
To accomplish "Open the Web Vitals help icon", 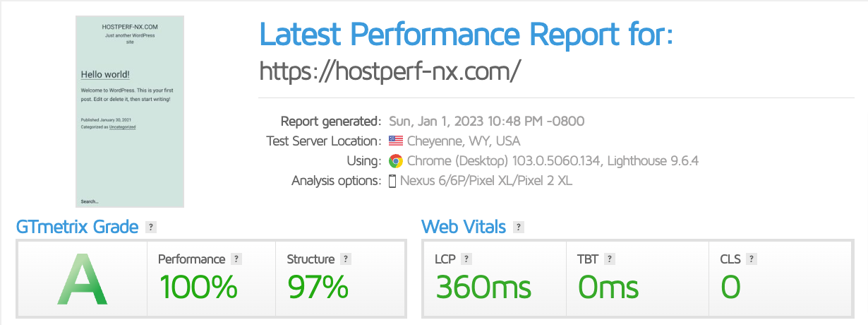I will click(519, 227).
